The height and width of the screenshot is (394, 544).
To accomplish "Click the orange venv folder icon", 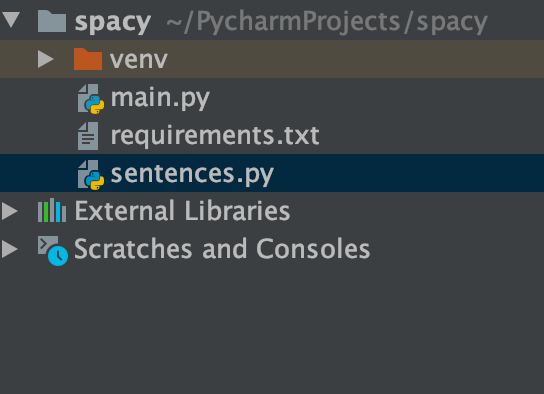I will tap(88, 59).
